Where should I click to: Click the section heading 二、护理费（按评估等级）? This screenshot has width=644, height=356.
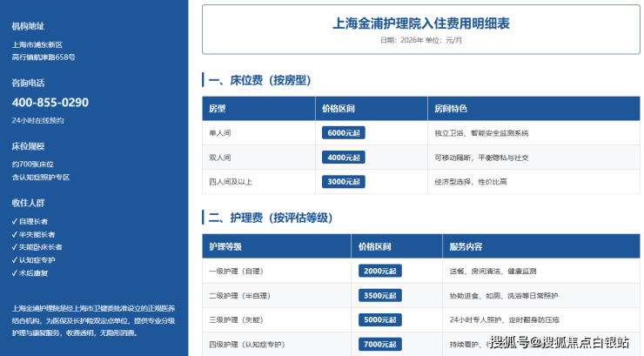click(271, 218)
